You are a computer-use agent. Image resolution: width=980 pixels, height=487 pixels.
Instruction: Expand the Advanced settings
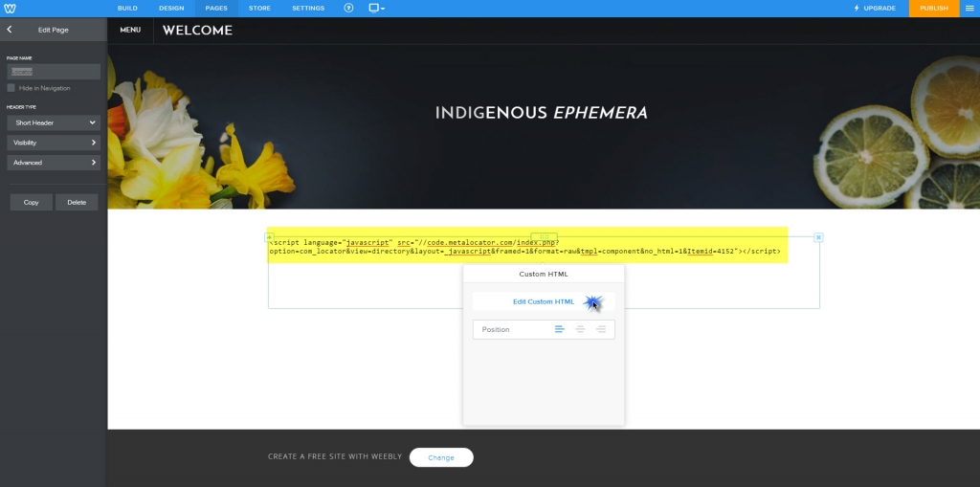click(x=54, y=163)
